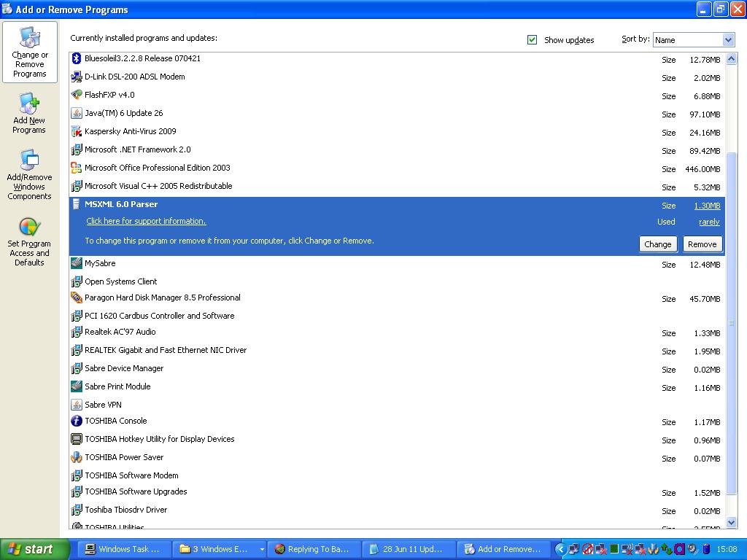
Task: Click the Paragon Hard Disk Manager icon
Action: tap(76, 297)
